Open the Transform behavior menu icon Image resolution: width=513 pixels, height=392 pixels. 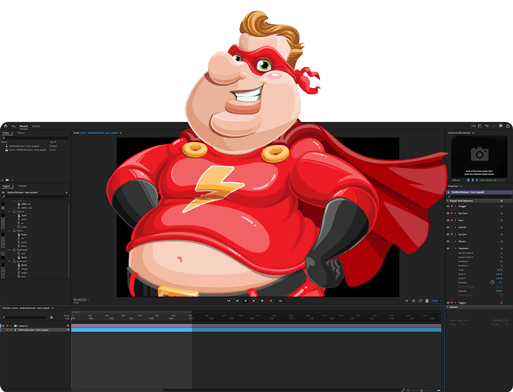(501, 248)
